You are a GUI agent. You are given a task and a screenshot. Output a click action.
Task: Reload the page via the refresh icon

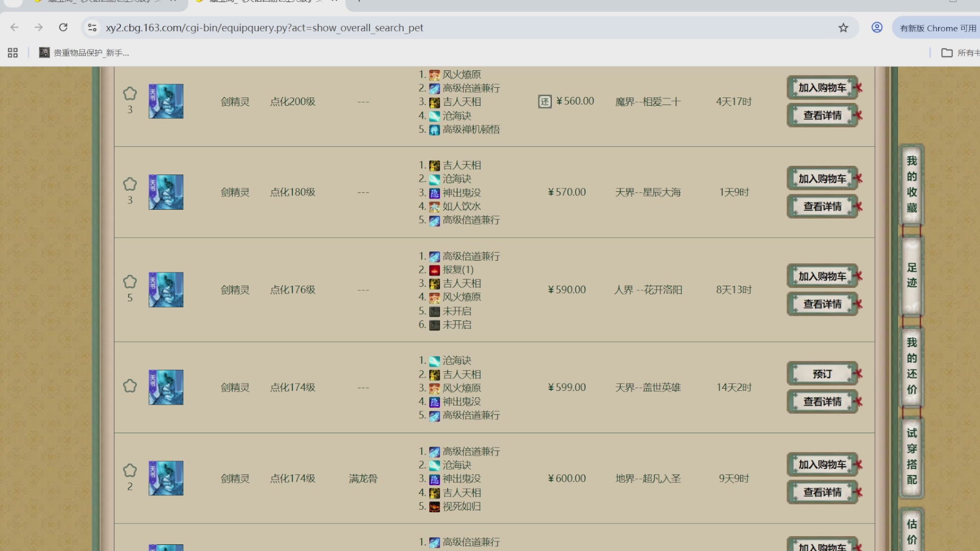(x=63, y=28)
